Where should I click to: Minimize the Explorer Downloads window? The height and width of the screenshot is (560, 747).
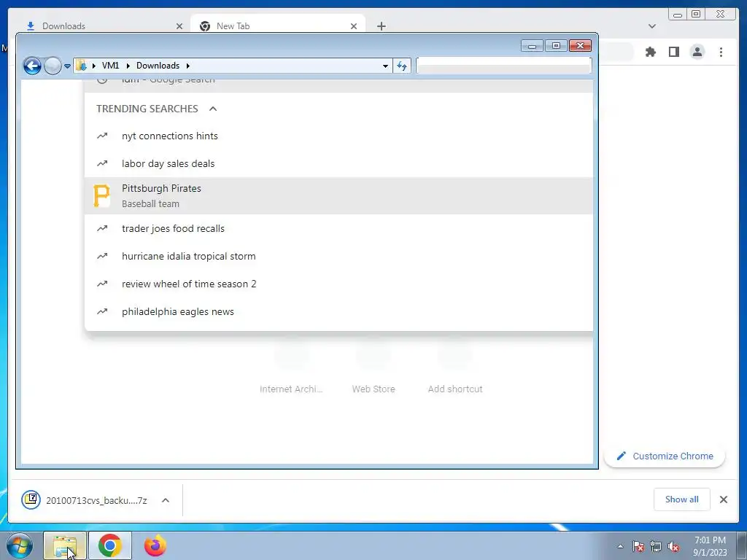[532, 46]
